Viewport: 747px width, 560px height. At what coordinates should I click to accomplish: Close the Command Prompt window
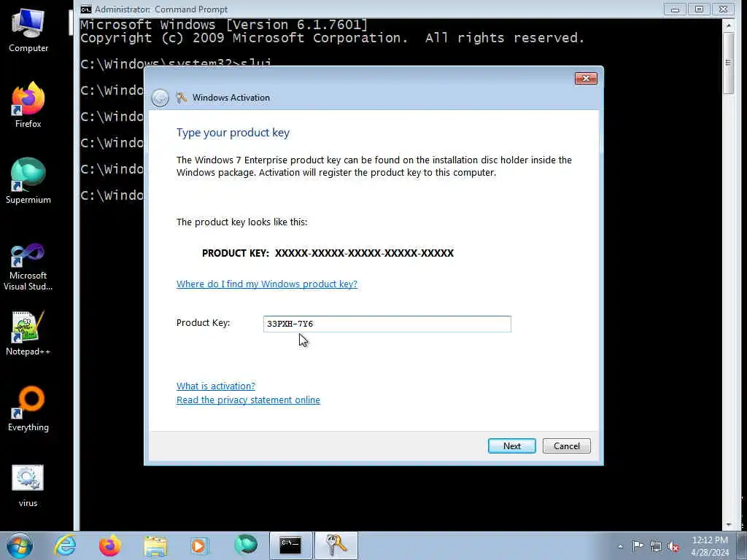point(723,9)
